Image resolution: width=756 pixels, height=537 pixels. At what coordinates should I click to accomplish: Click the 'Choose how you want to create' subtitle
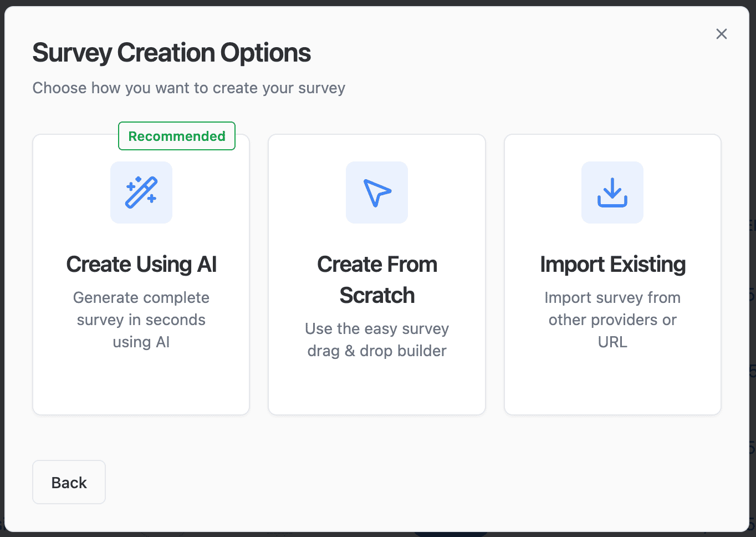(x=189, y=88)
